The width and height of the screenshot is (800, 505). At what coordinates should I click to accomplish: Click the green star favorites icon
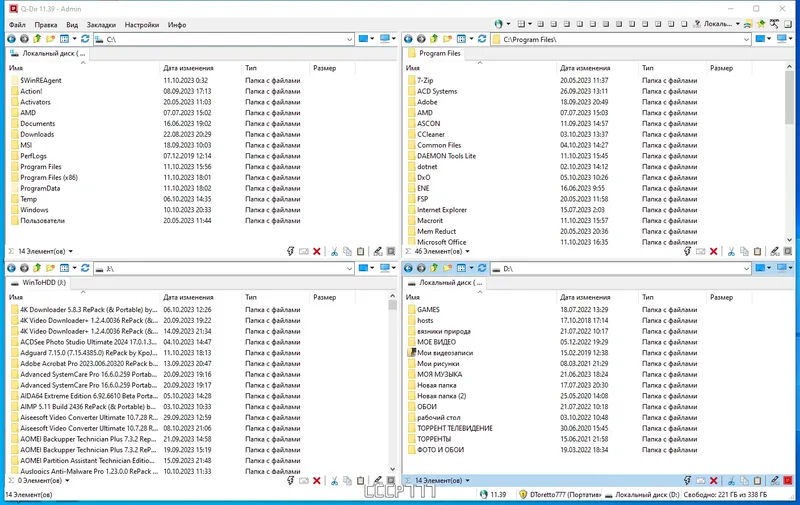[x=761, y=24]
